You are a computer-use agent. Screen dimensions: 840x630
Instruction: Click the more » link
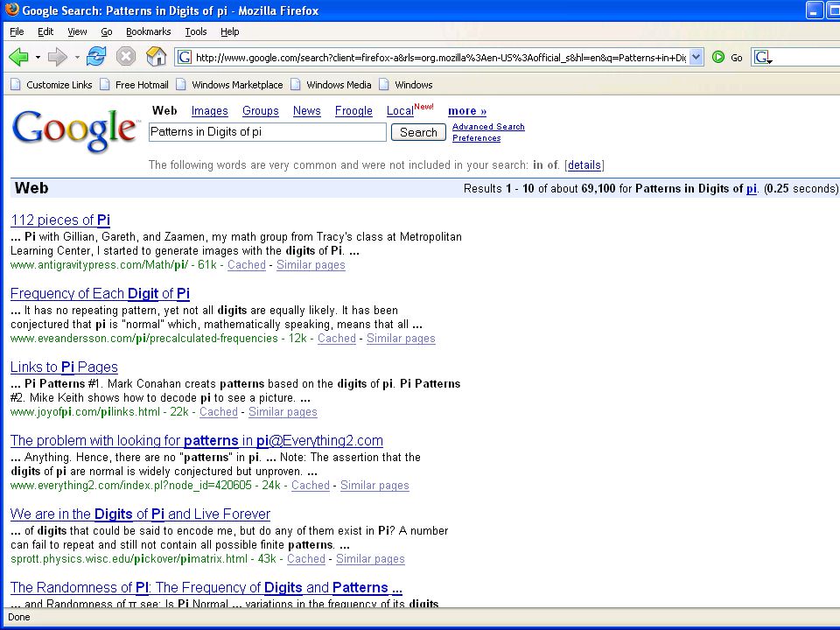coord(467,111)
